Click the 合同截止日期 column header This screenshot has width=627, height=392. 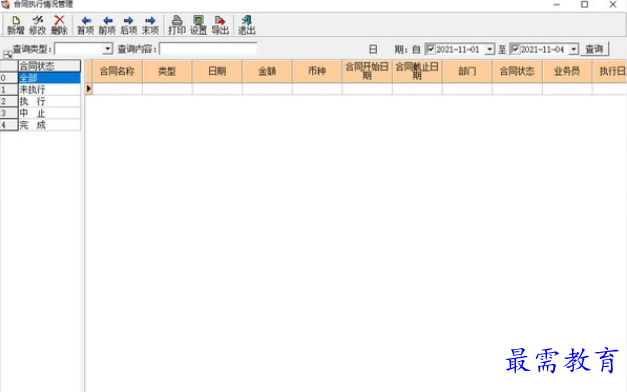click(x=417, y=71)
